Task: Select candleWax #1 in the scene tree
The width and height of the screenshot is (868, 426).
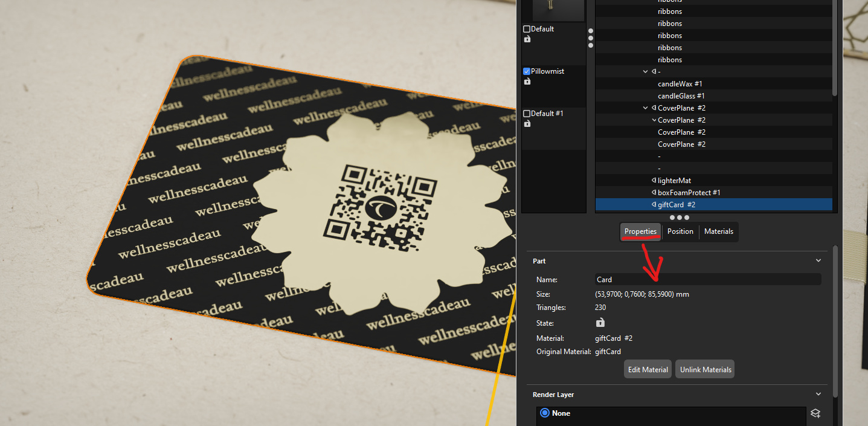Action: (680, 84)
